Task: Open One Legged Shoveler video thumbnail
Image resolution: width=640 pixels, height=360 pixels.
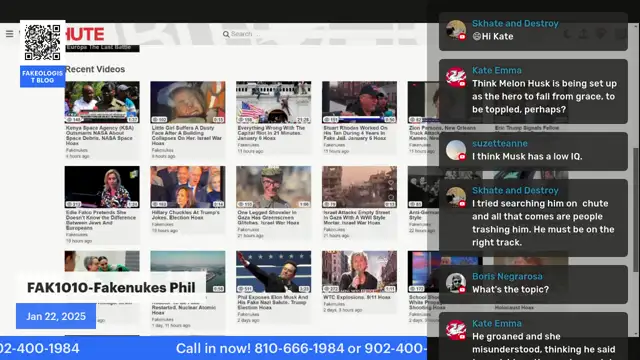Action: click(273, 187)
